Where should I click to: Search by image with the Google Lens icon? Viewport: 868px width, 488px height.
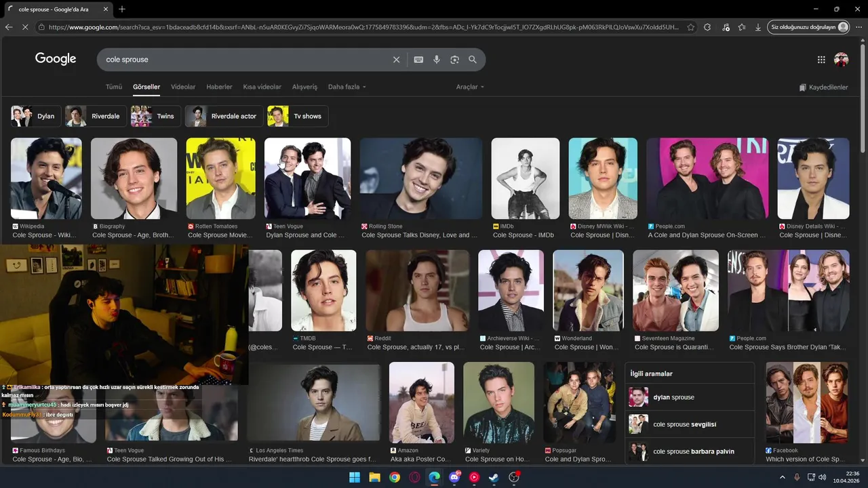[x=454, y=60]
